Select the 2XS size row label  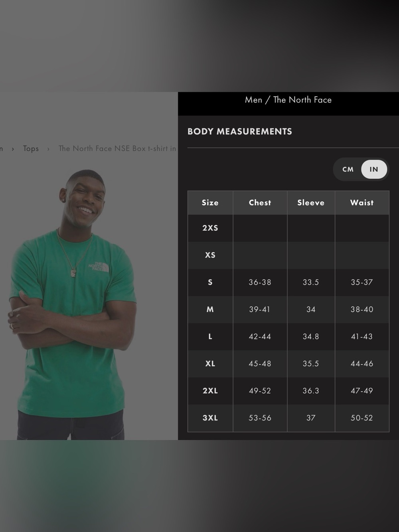210,228
